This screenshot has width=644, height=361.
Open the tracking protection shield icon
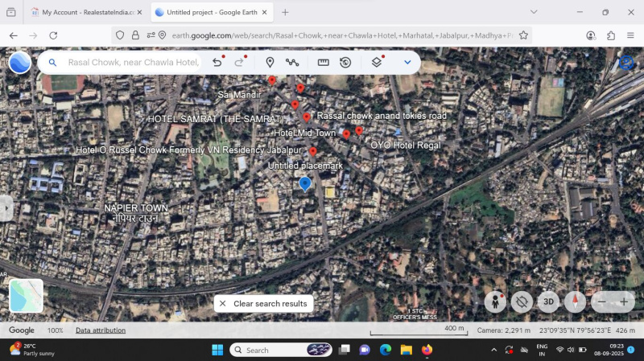(x=119, y=35)
